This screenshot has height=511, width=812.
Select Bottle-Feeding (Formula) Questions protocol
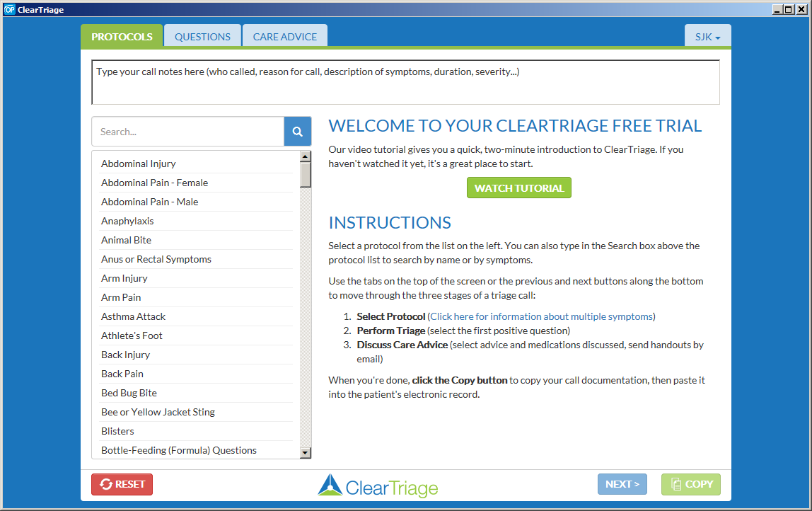click(197, 450)
